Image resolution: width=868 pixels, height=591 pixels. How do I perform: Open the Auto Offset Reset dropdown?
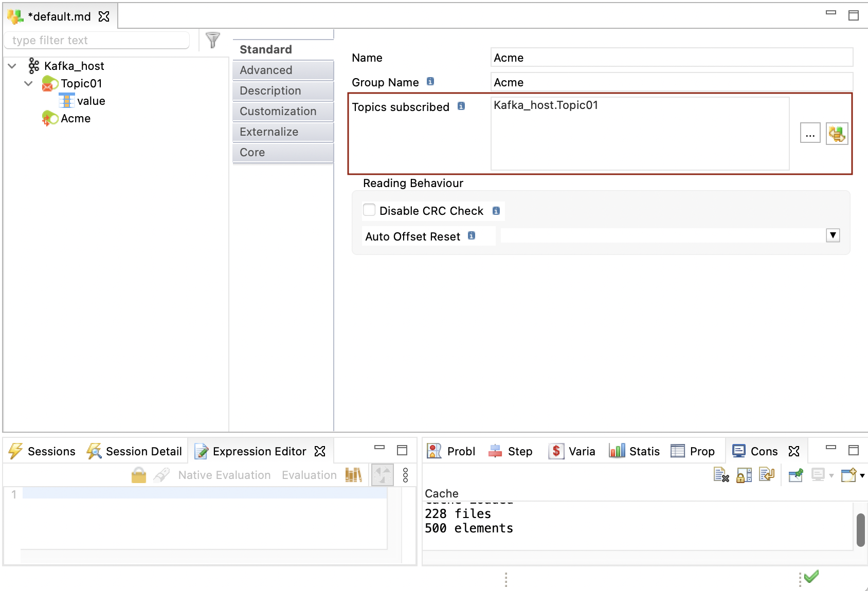833,235
